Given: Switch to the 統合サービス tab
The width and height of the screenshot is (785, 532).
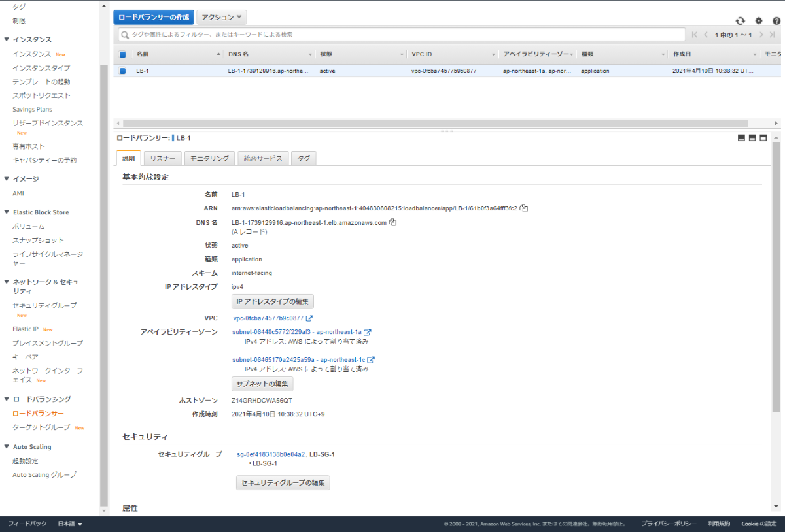Looking at the screenshot, I should (x=263, y=158).
